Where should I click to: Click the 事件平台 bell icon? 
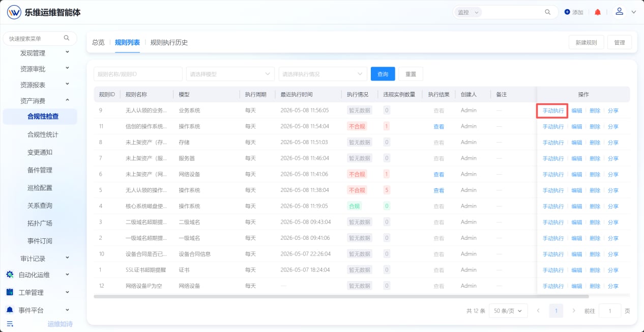(x=10, y=310)
